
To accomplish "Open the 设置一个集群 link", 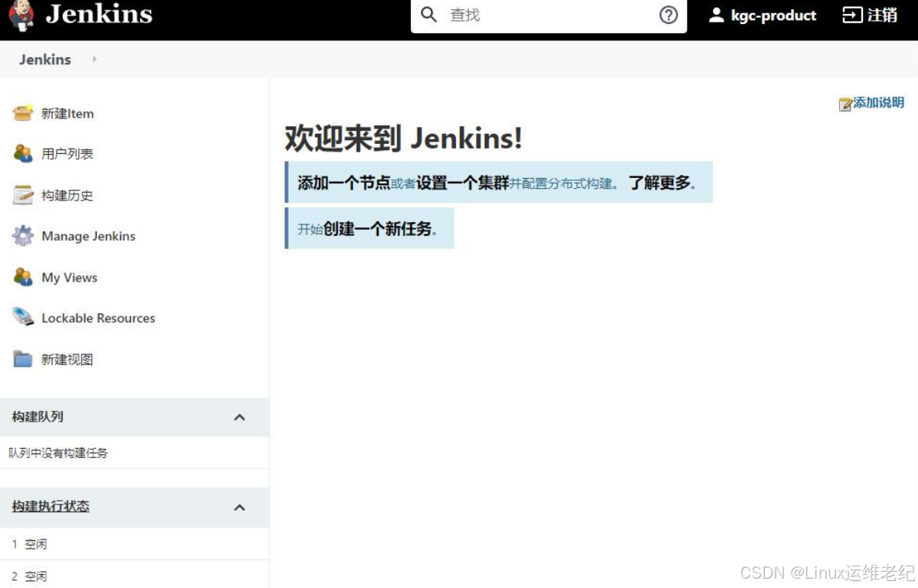I will pos(463,183).
